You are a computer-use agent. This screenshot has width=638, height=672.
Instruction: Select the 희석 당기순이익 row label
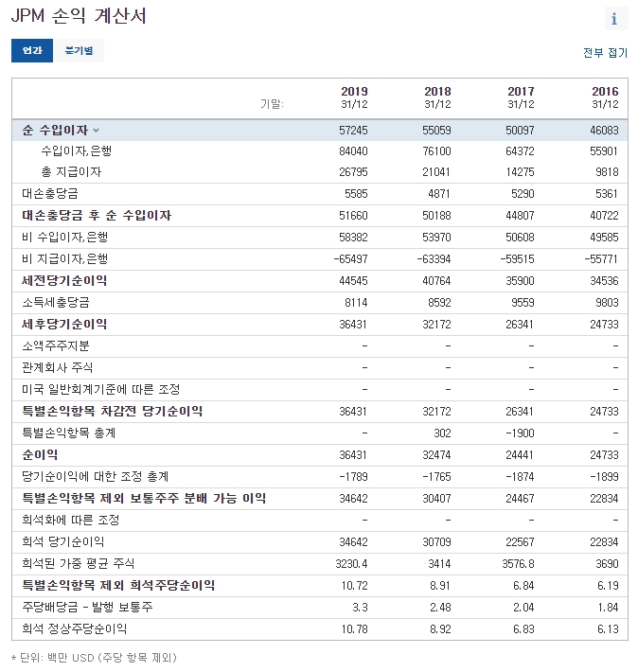(x=63, y=541)
